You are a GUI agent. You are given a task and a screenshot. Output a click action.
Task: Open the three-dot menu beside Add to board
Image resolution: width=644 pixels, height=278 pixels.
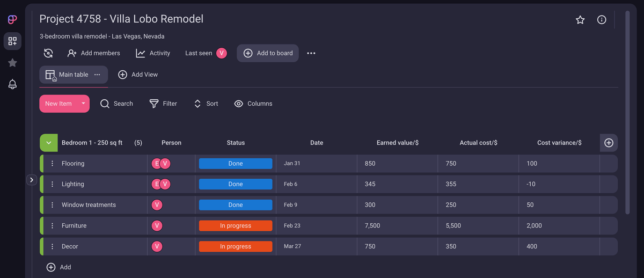[311, 53]
